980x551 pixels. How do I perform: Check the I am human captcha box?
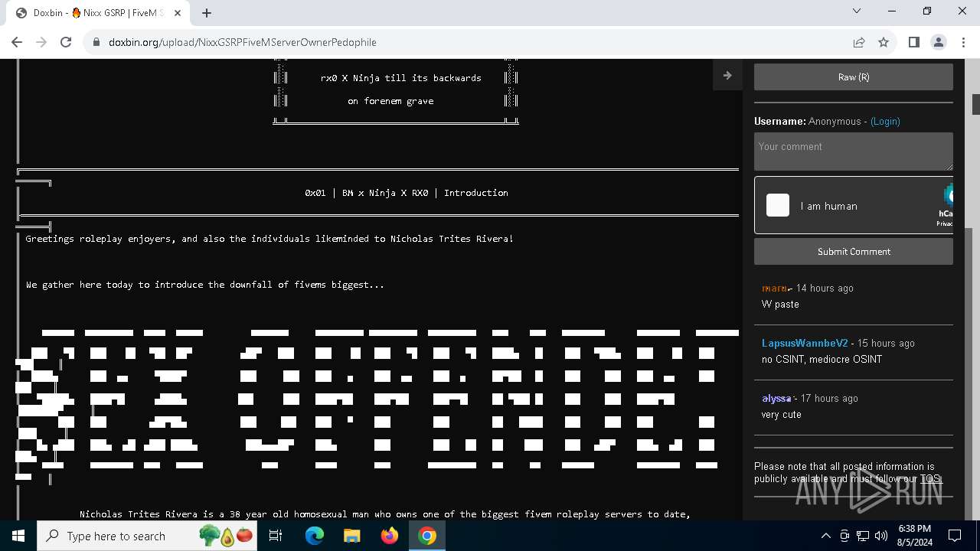point(778,205)
